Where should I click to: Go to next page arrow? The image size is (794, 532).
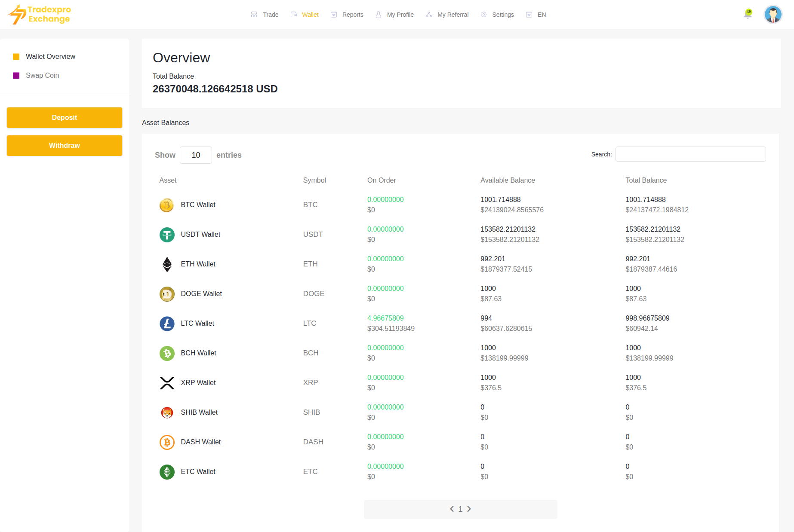[469, 509]
